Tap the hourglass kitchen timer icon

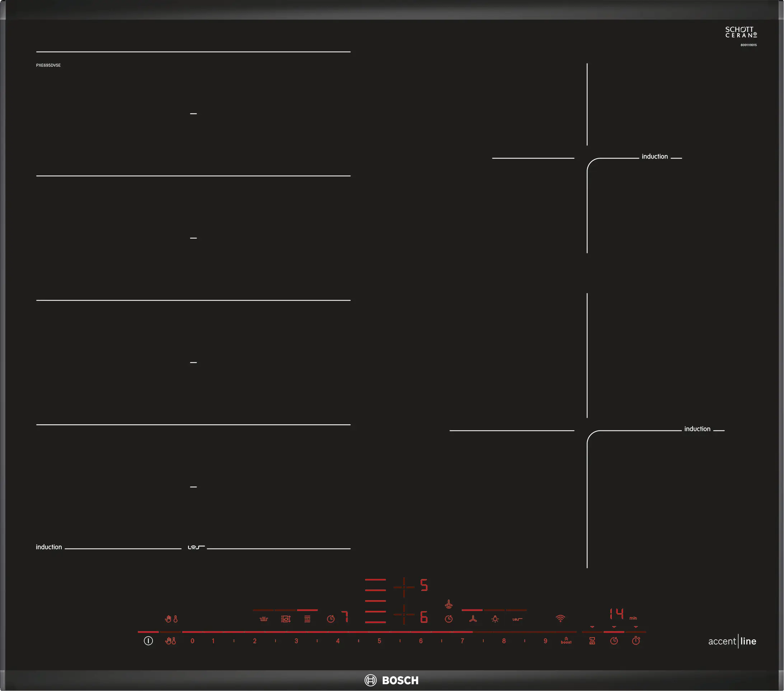click(x=592, y=641)
